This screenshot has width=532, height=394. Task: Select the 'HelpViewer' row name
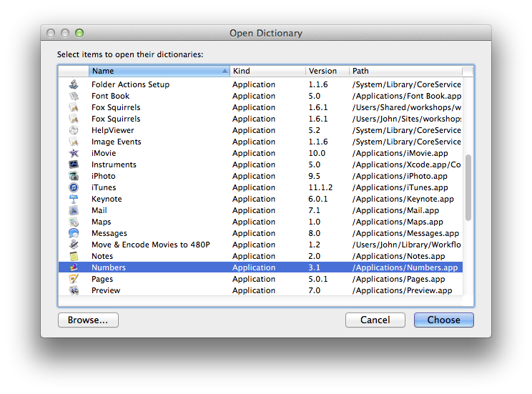113,130
